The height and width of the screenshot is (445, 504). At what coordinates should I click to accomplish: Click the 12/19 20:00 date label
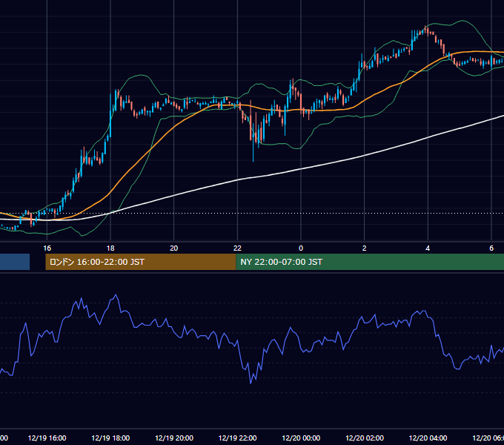pos(174,438)
